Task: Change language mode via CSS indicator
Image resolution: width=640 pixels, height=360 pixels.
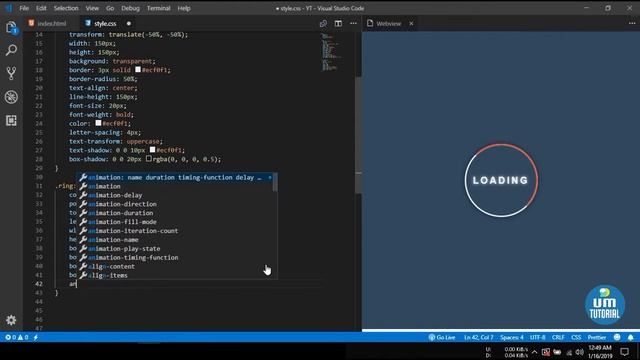Action: coord(576,338)
